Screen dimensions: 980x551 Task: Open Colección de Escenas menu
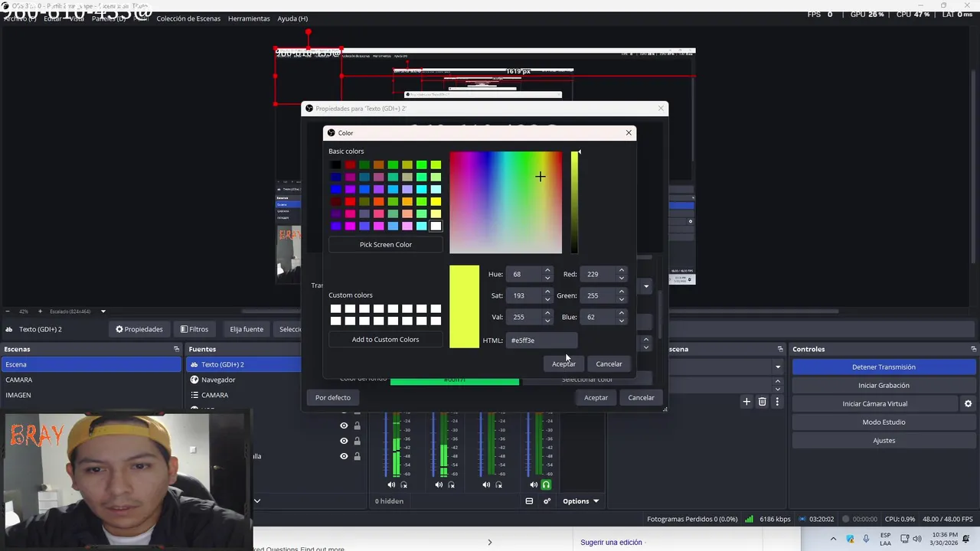[188, 18]
